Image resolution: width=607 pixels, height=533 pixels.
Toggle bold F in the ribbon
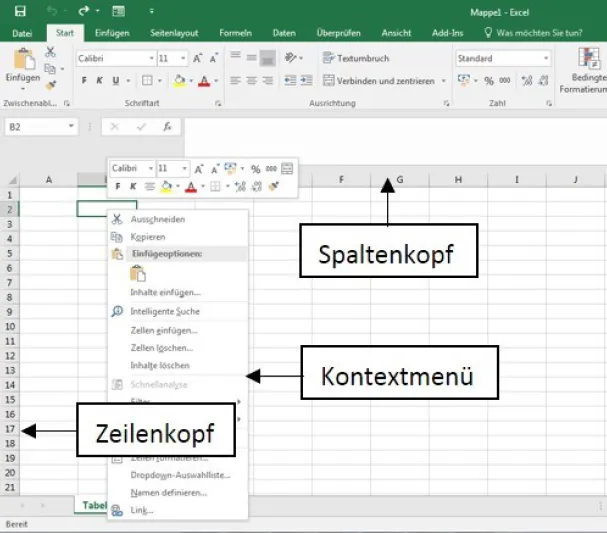pos(83,81)
